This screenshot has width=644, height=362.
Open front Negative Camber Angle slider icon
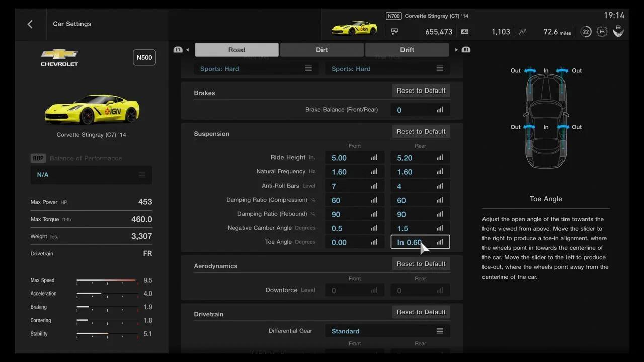click(x=374, y=228)
